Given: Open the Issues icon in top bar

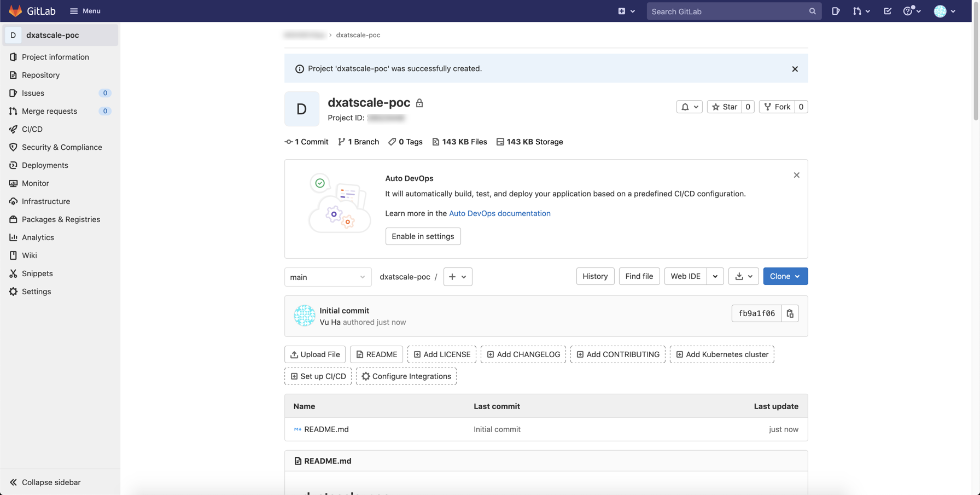Looking at the screenshot, I should (836, 11).
